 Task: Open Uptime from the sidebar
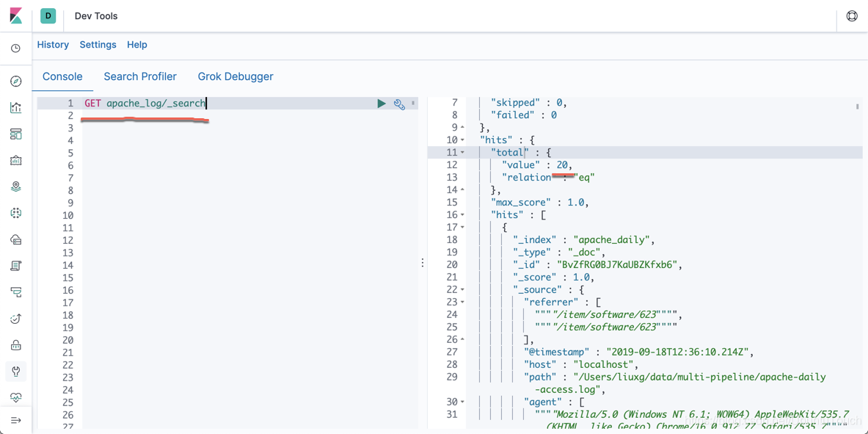tap(16, 318)
